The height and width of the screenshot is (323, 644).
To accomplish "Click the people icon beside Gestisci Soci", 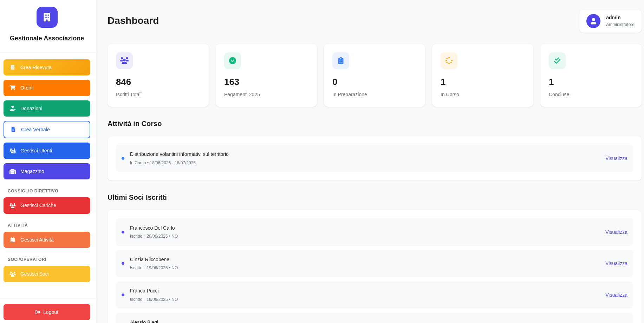I will point(13,274).
